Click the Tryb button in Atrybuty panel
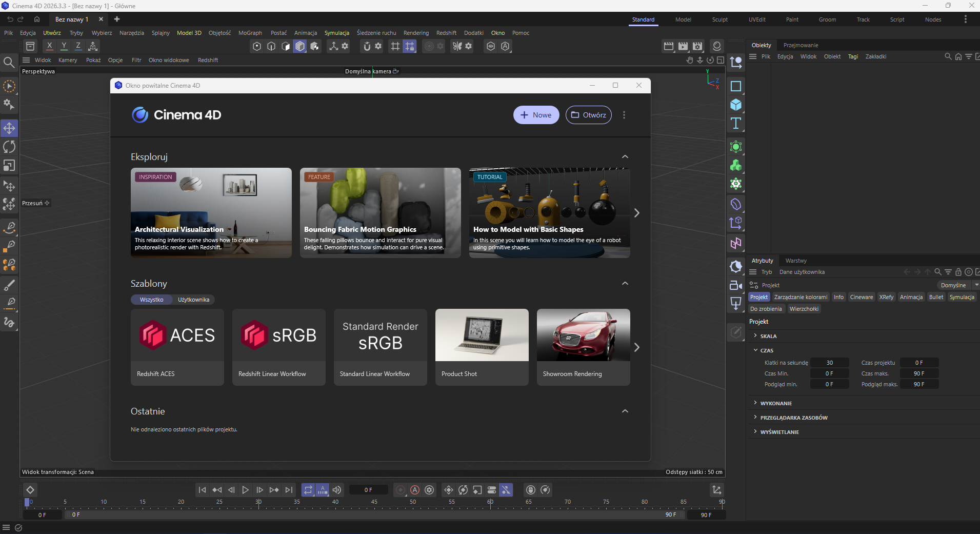 coord(767,272)
